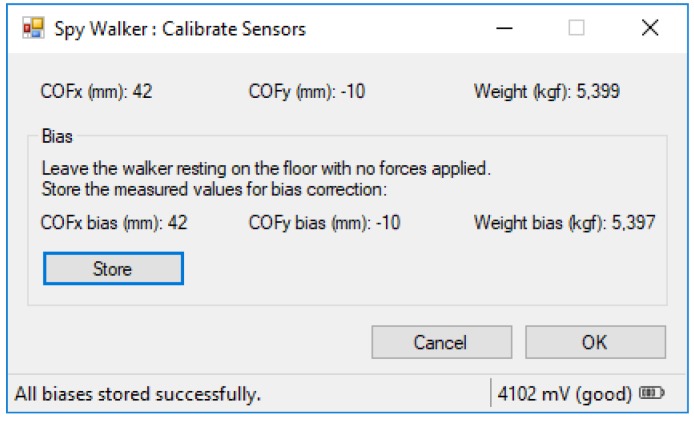Click the Spy Walker app icon in title bar
This screenshot has width=694, height=421.
[34, 28]
